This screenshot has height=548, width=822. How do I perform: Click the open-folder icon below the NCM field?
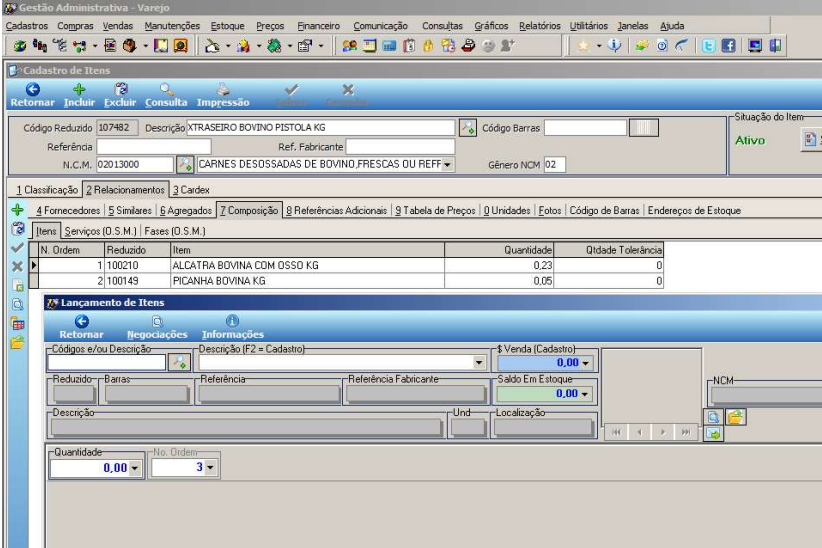point(736,417)
